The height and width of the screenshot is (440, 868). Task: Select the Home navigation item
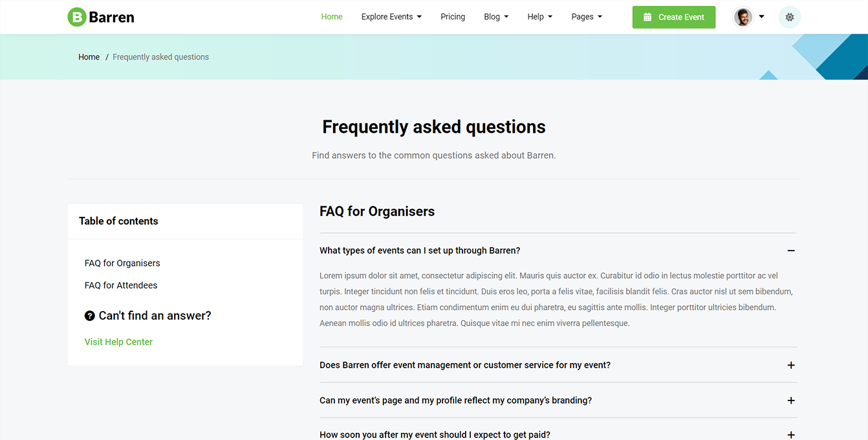332,17
